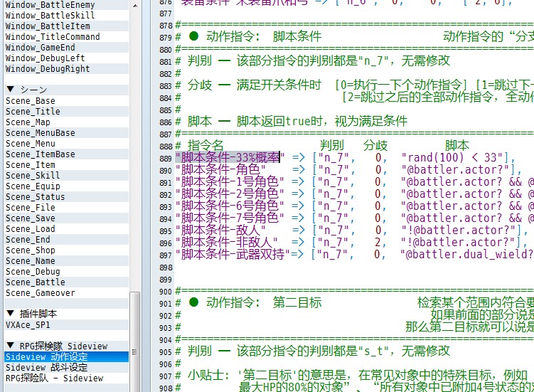
Task: Open the Scene_Shop script
Action: click(66, 250)
